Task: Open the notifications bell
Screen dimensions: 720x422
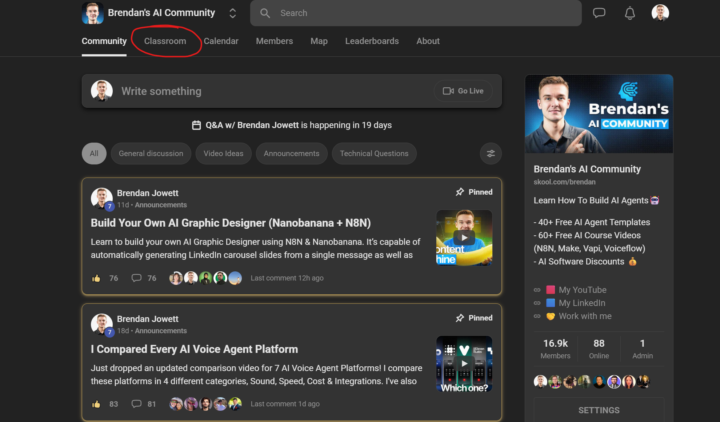Action: click(x=630, y=13)
